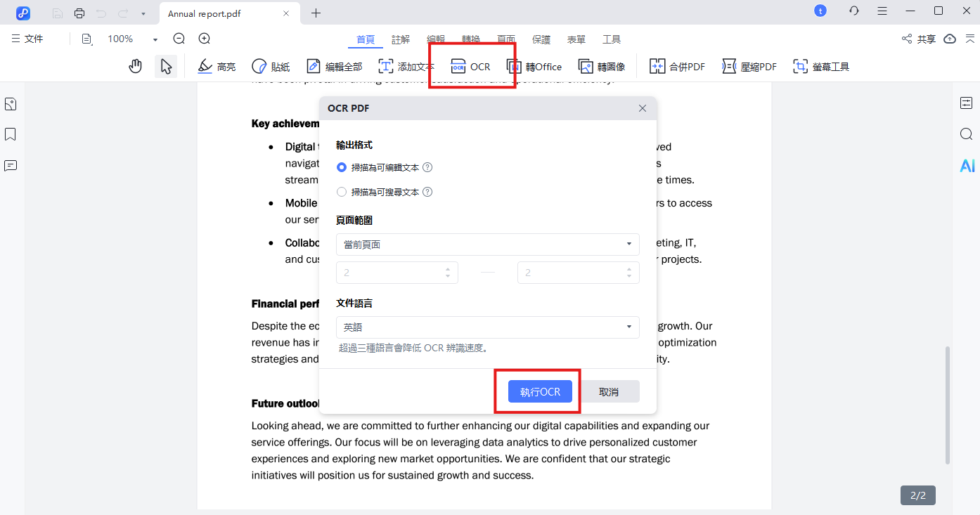The image size is (980, 515).
Task: Select 掃描為可搜尋文本 radio option
Action: pyautogui.click(x=342, y=192)
